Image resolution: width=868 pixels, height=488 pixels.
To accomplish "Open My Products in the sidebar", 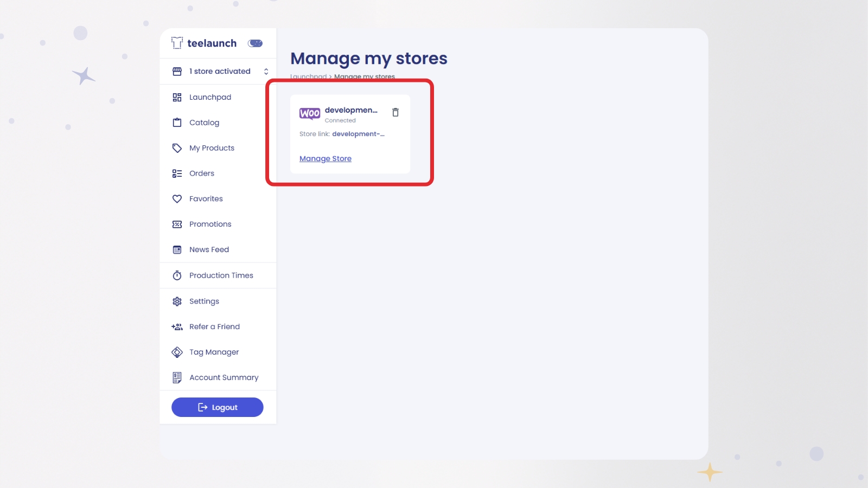I will [212, 148].
